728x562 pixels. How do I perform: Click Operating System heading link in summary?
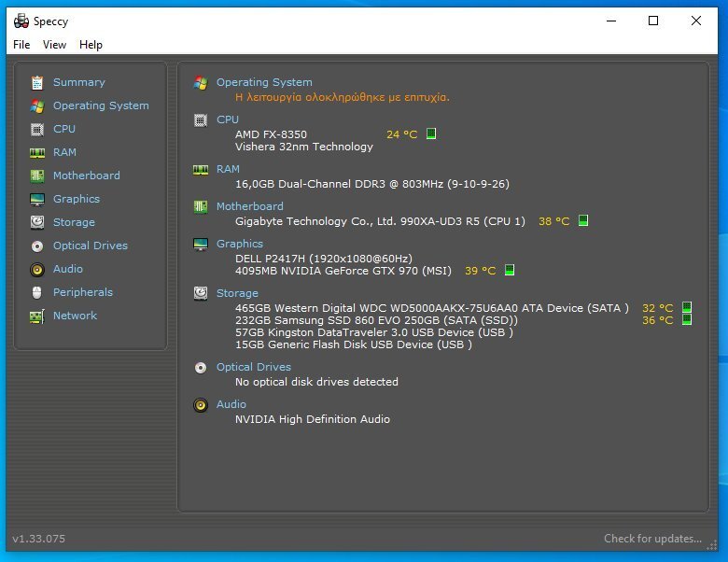tap(264, 82)
